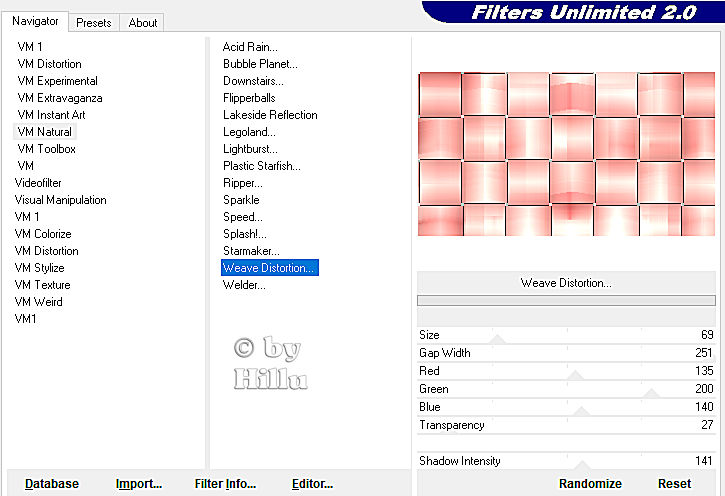Image resolution: width=725 pixels, height=496 pixels.
Task: Select the Speed... filter
Action: click(243, 216)
